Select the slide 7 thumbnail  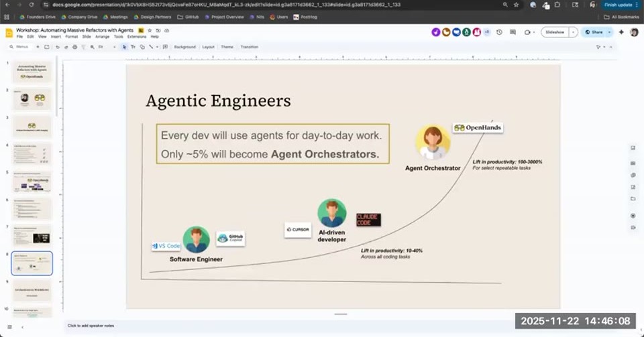(x=32, y=236)
